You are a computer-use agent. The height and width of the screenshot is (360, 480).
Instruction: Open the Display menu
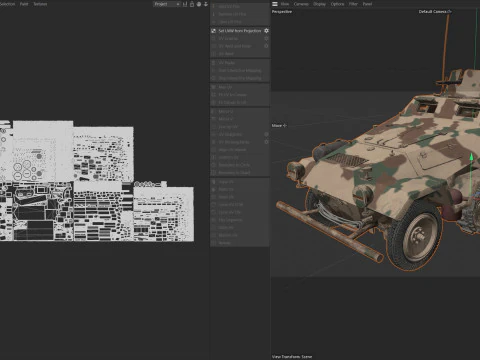(x=319, y=4)
